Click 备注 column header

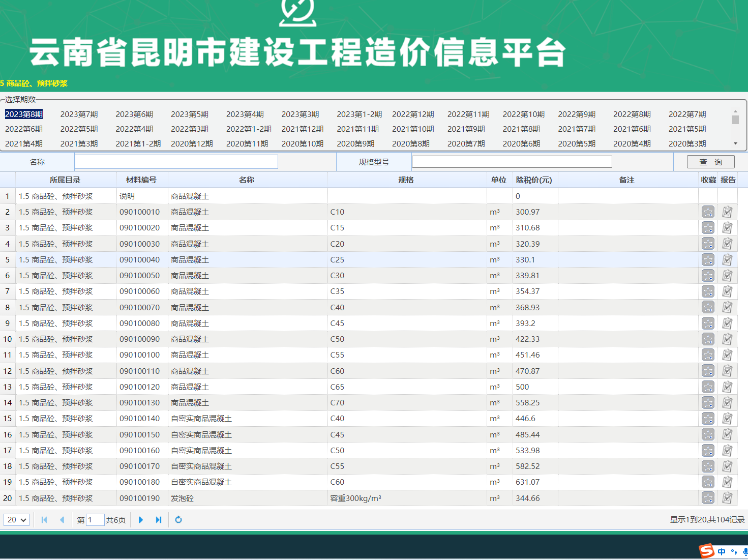(x=627, y=180)
